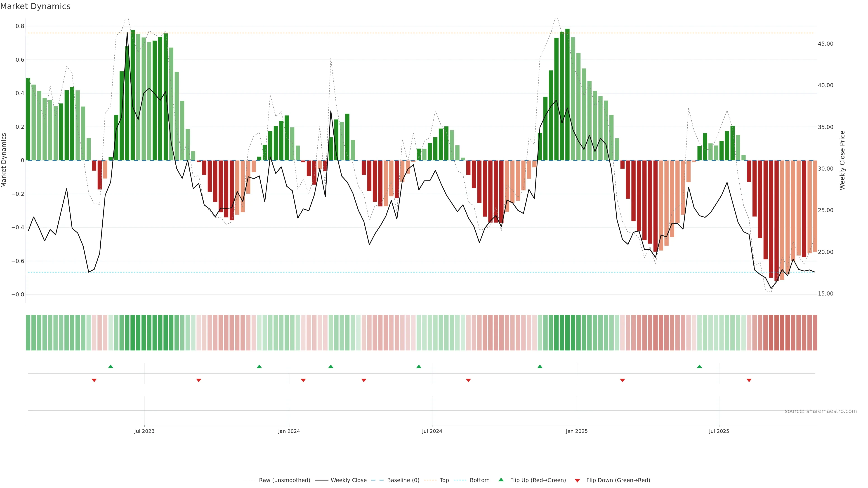Image resolution: width=868 pixels, height=488 pixels.
Task: Toggle the Baseline (0) legend entry
Action: [x=403, y=480]
